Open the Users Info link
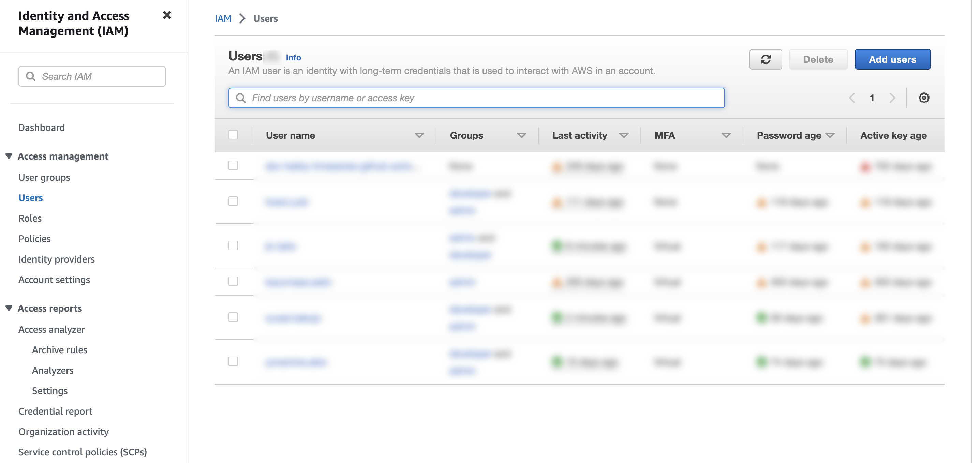980x463 pixels. tap(293, 57)
